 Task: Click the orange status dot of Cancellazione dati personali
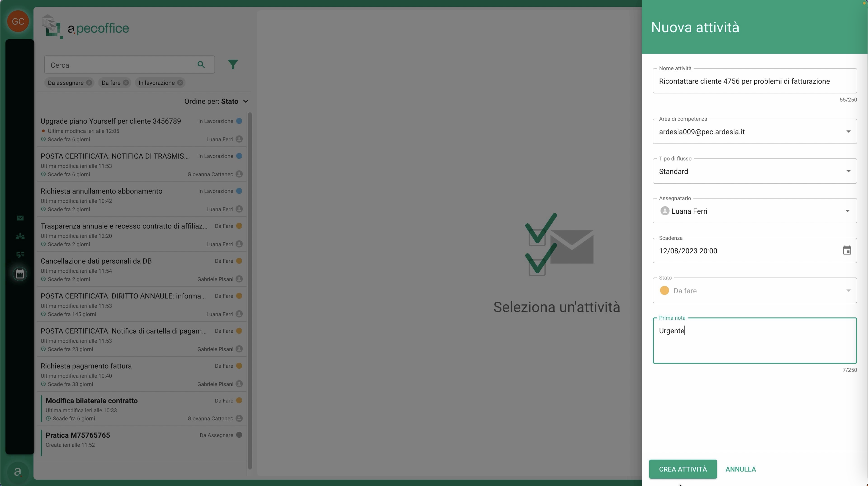click(x=239, y=261)
